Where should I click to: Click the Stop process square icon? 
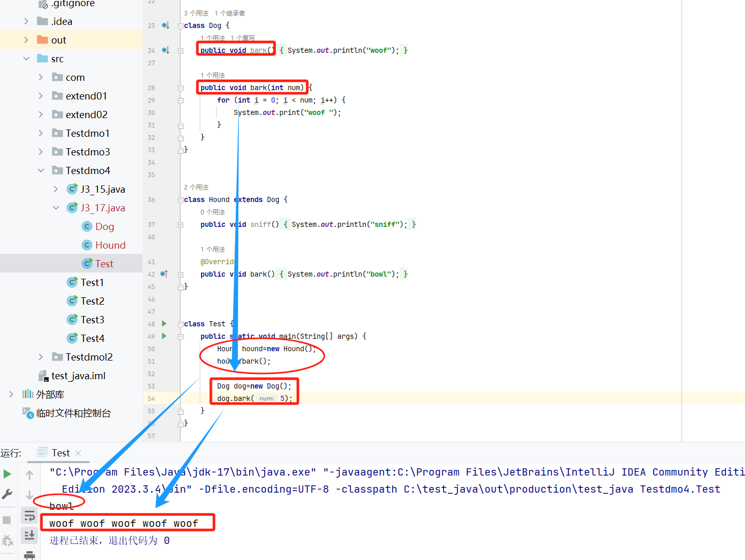[x=7, y=520]
